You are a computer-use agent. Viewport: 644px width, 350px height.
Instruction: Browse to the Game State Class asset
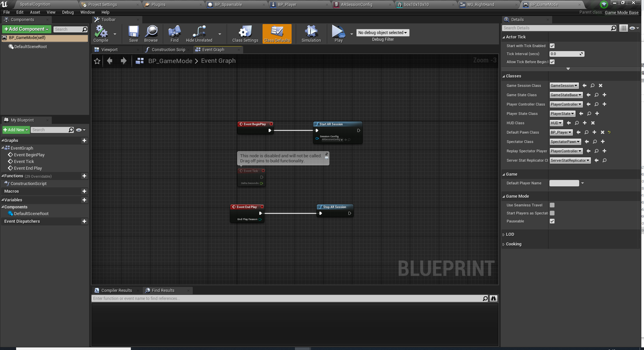pyautogui.click(x=596, y=95)
